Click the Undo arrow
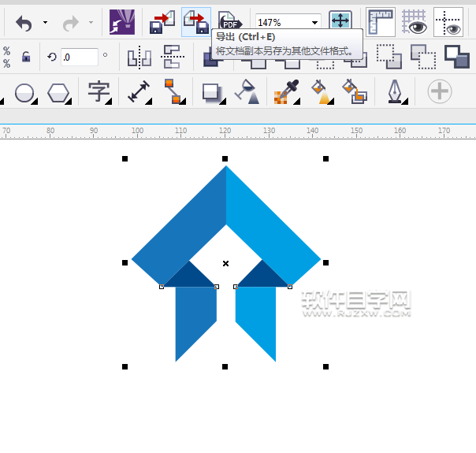Screen dimensions: 476x453 [24, 24]
